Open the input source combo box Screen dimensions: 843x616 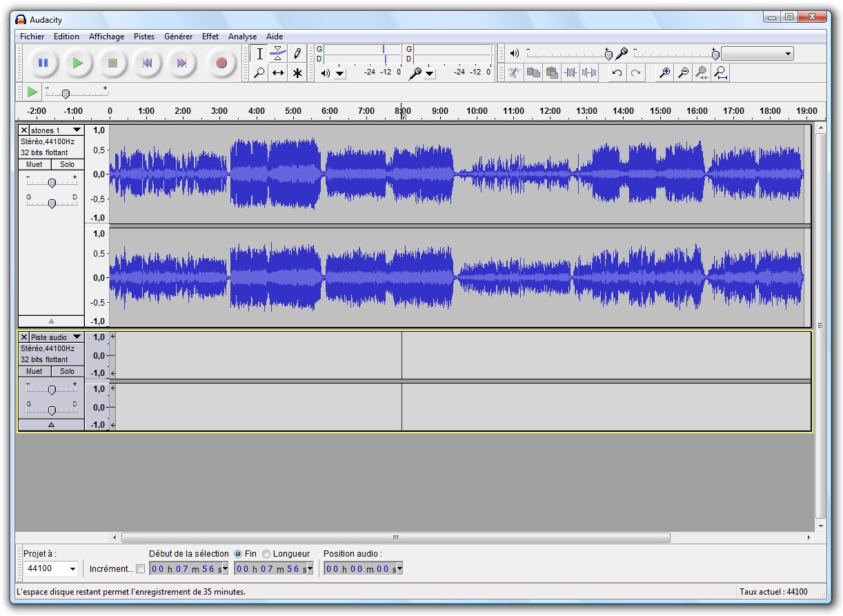(x=757, y=53)
